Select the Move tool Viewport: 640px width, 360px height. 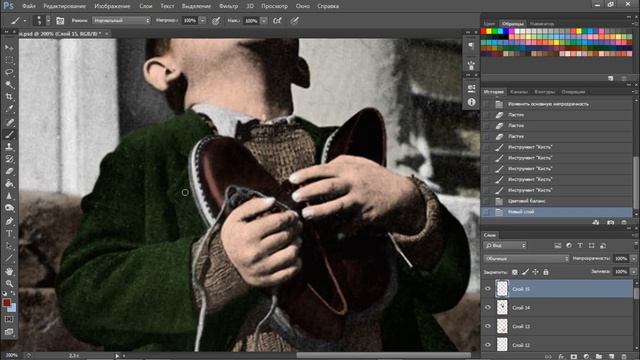9,48
